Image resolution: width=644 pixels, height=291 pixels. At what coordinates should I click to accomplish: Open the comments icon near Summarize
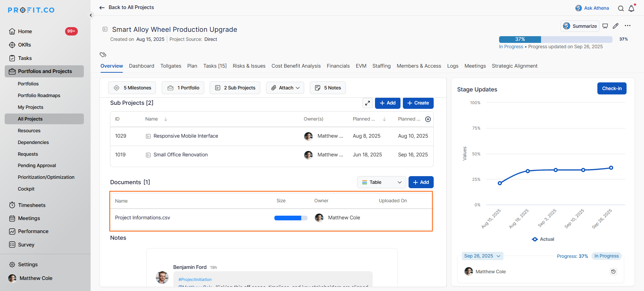(605, 26)
